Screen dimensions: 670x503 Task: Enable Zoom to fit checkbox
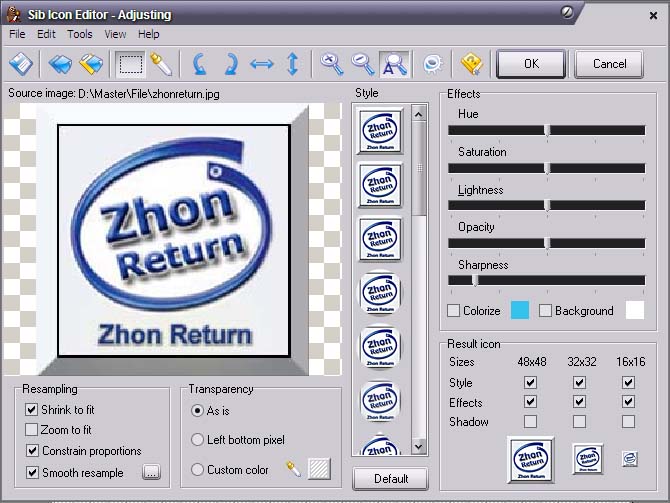pyautogui.click(x=31, y=429)
